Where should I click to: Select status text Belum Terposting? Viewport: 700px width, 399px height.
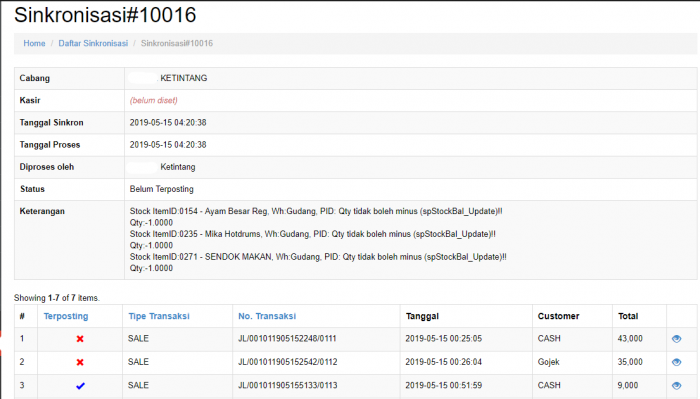click(x=162, y=189)
